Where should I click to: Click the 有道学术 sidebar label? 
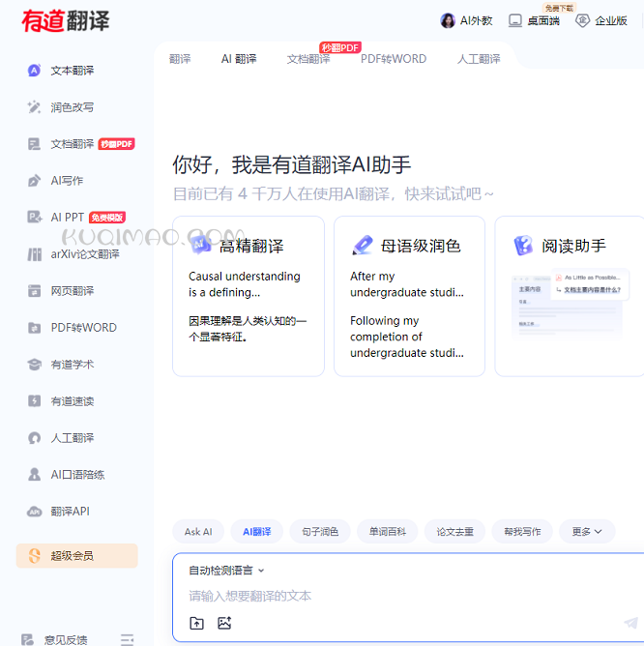[73, 365]
